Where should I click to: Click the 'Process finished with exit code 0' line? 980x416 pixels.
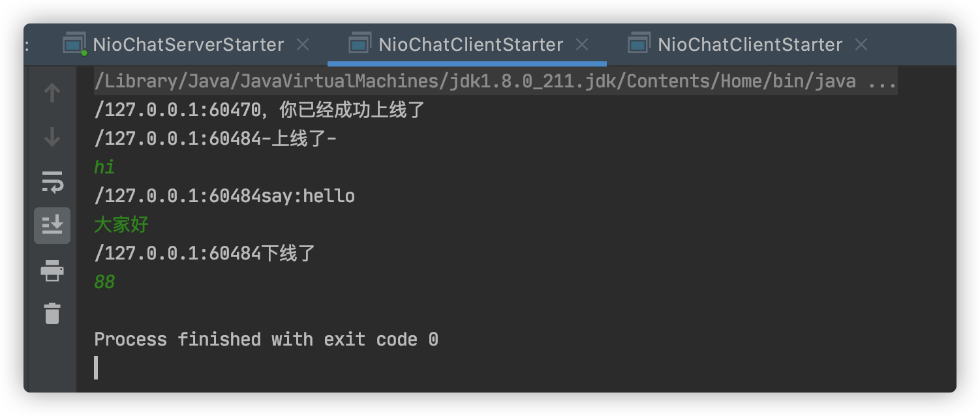point(266,339)
